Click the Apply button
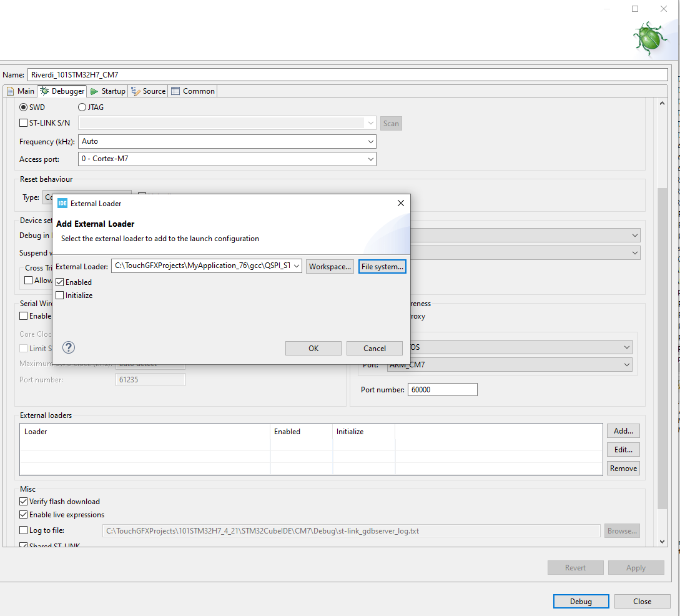This screenshot has height=616, width=680. pos(636,567)
